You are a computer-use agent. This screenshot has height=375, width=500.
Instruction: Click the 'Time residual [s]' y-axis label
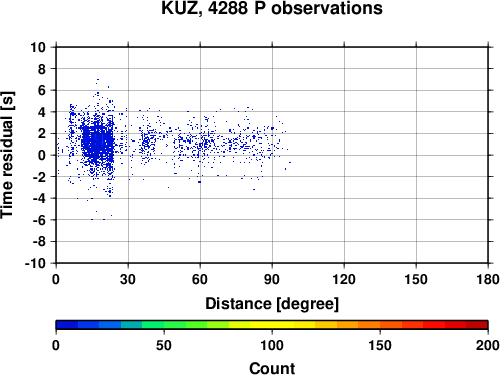(7, 155)
